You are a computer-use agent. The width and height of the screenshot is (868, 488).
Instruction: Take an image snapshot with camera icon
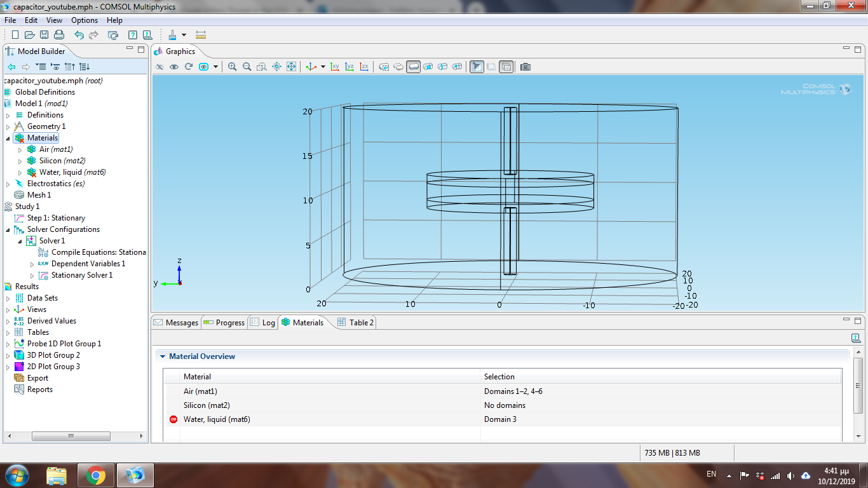(x=525, y=67)
